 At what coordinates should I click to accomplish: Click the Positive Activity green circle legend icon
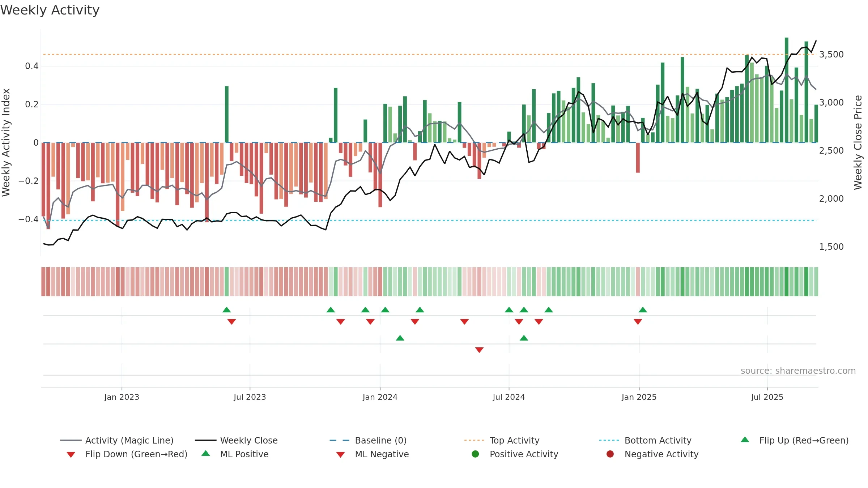[475, 454]
